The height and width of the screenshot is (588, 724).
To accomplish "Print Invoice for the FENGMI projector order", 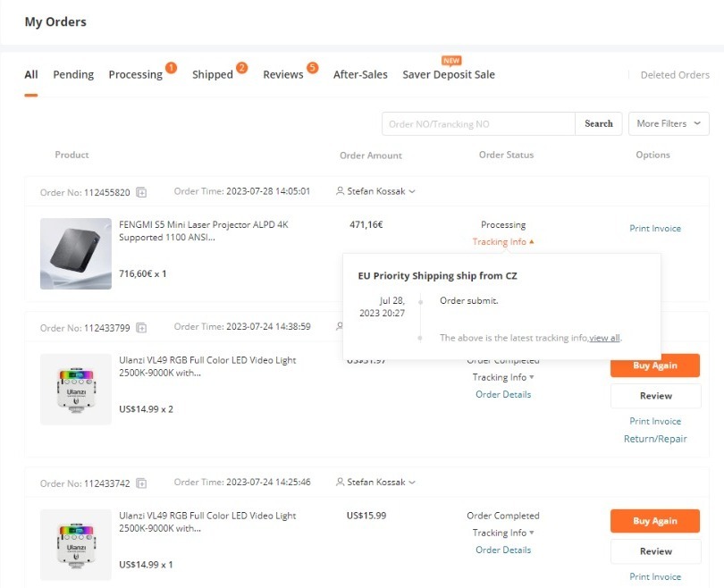I will (655, 229).
